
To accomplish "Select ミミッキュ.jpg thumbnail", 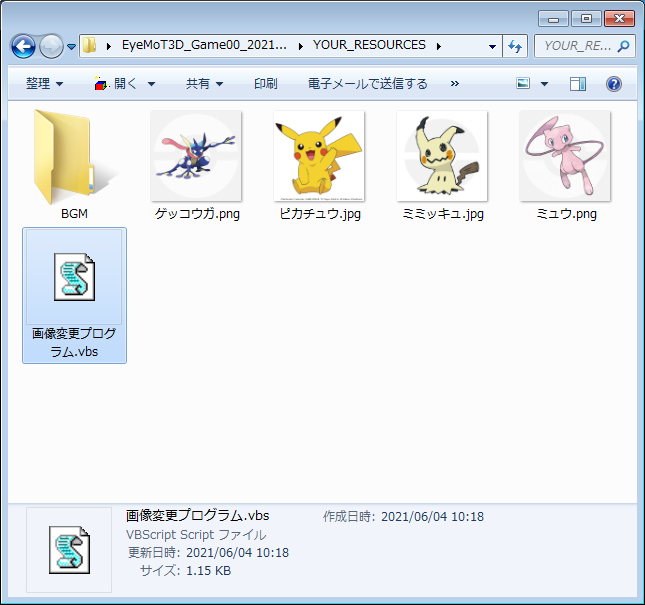I will coord(442,156).
